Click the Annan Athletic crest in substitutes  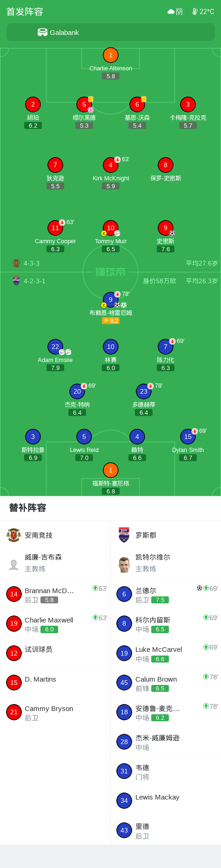[13, 535]
